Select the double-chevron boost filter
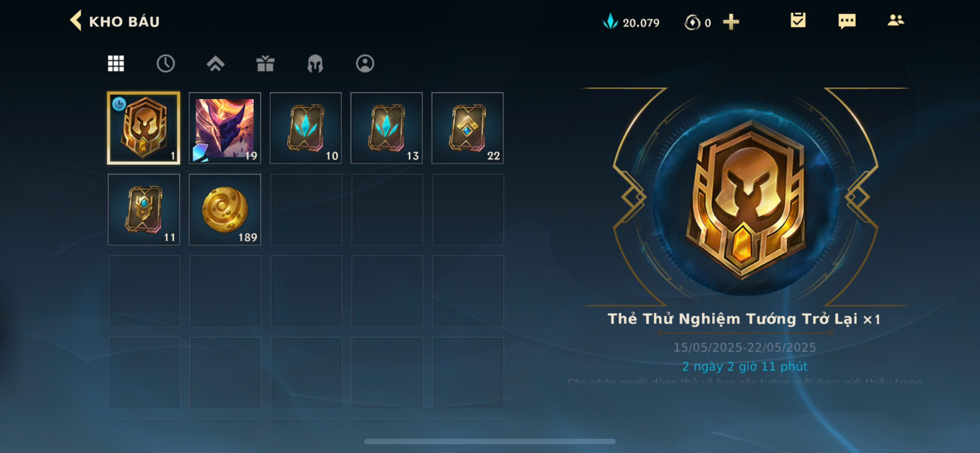The width and height of the screenshot is (980, 453). pyautogui.click(x=215, y=63)
